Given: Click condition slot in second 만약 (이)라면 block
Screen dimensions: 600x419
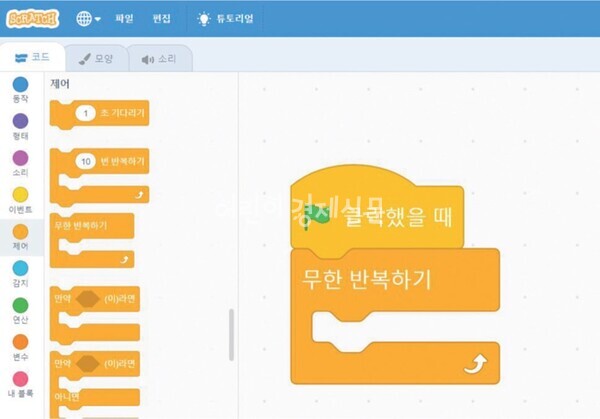Looking at the screenshot, I should (x=88, y=364).
